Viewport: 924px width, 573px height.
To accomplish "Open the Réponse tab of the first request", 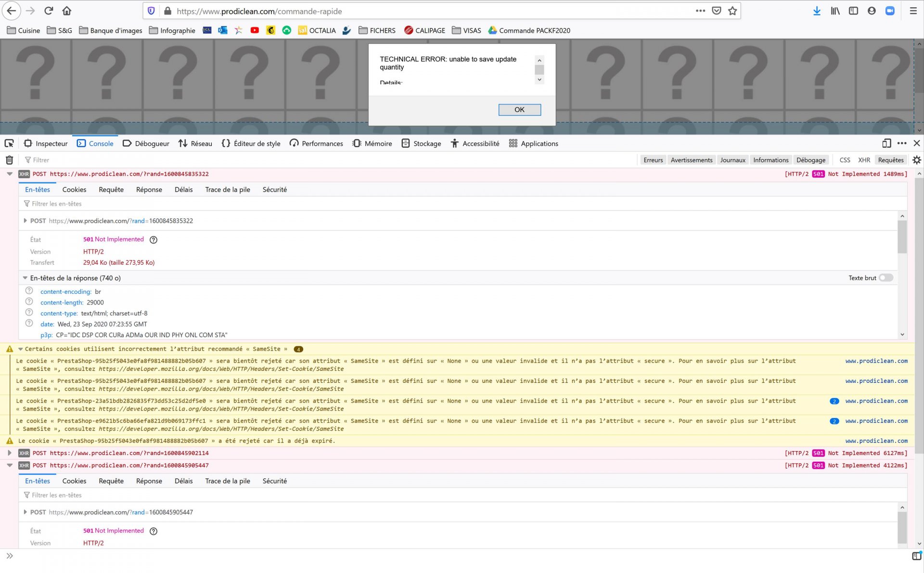I will [x=149, y=190].
